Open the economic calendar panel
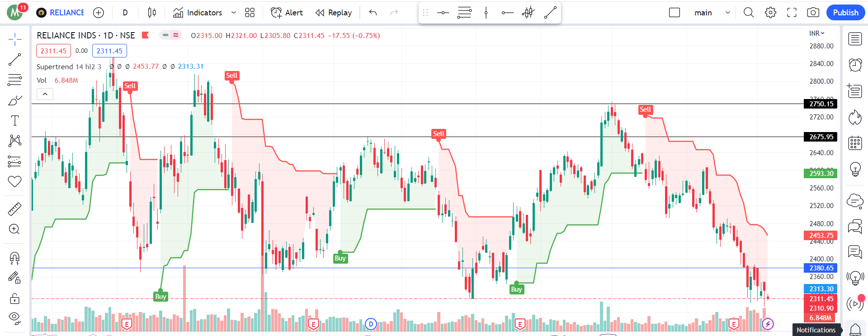 [855, 143]
